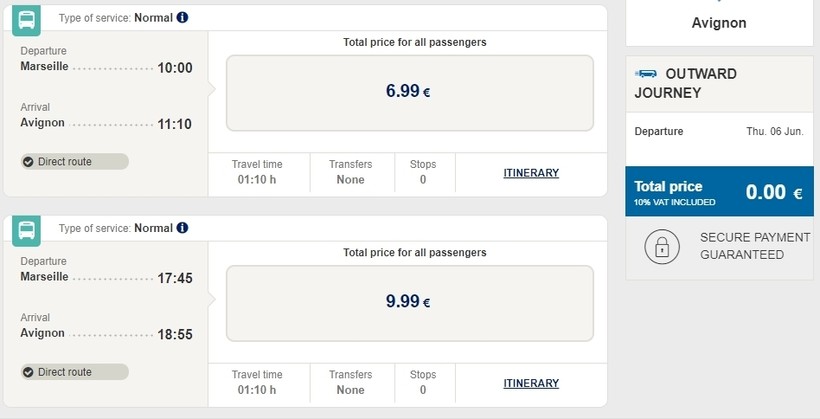Select the 9.99 € fare box
820x419 pixels.
click(x=409, y=302)
